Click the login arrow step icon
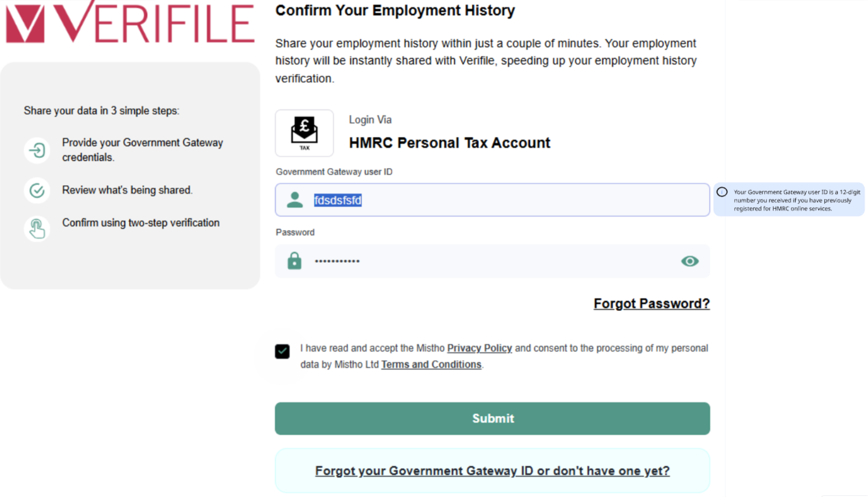 (x=37, y=151)
